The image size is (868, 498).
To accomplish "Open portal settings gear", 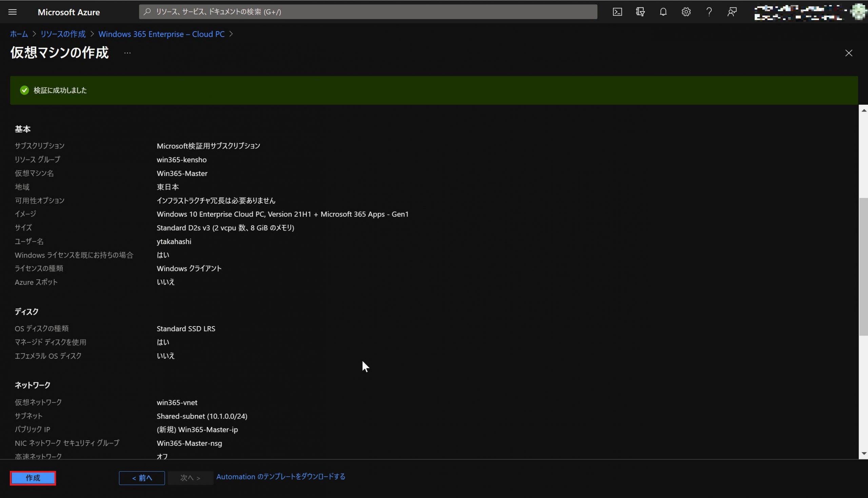I will click(x=686, y=12).
